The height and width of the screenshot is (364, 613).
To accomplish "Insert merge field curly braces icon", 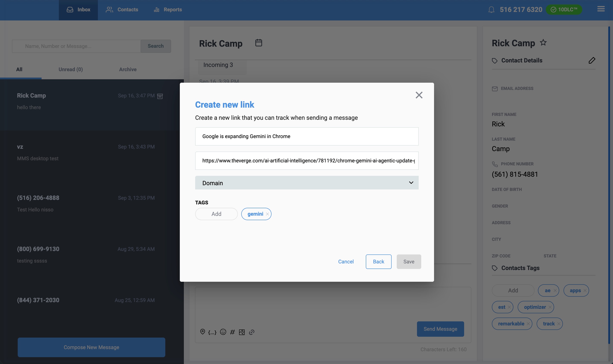I will pyautogui.click(x=212, y=332).
